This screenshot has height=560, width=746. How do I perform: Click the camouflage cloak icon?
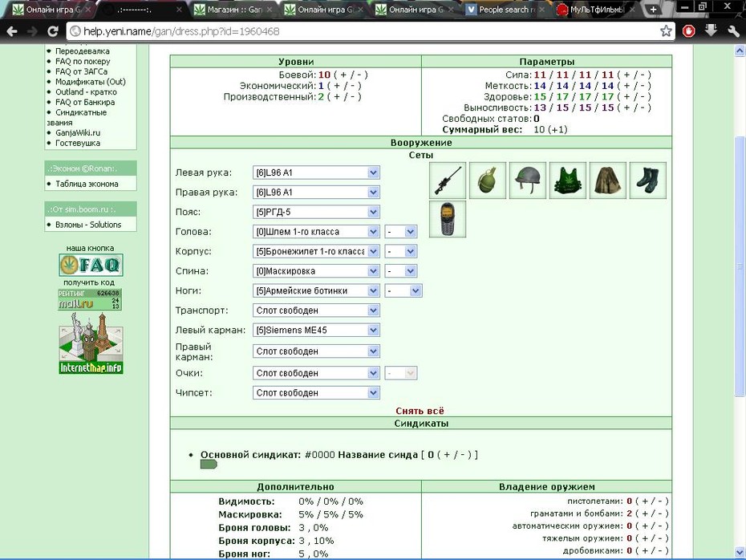607,181
